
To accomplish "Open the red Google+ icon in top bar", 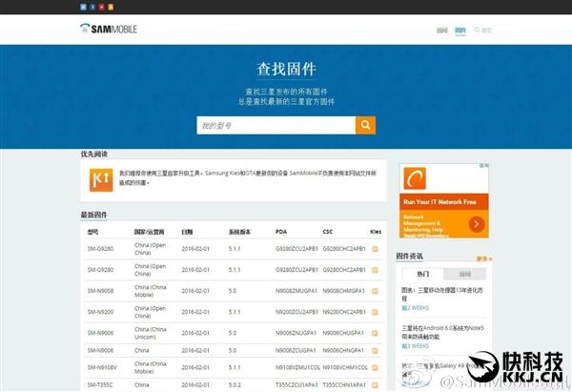I will coord(101,7).
